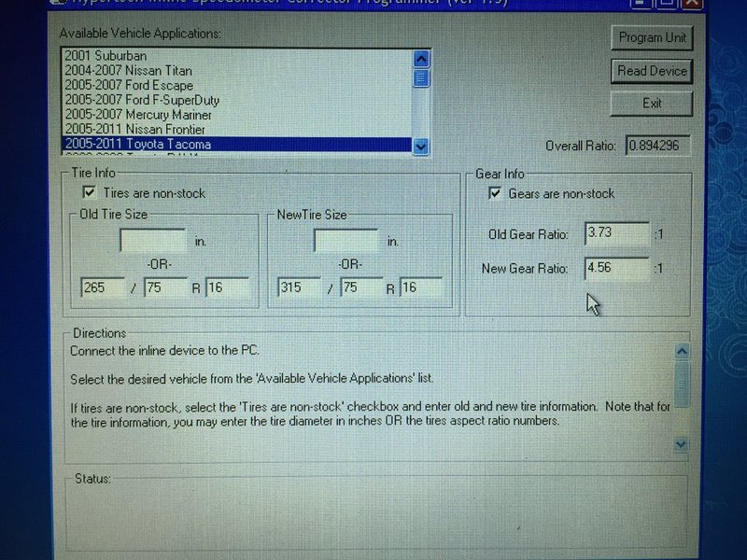Image resolution: width=747 pixels, height=560 pixels.
Task: Focus the Old Tire Size inches field
Action: pyautogui.click(x=153, y=241)
